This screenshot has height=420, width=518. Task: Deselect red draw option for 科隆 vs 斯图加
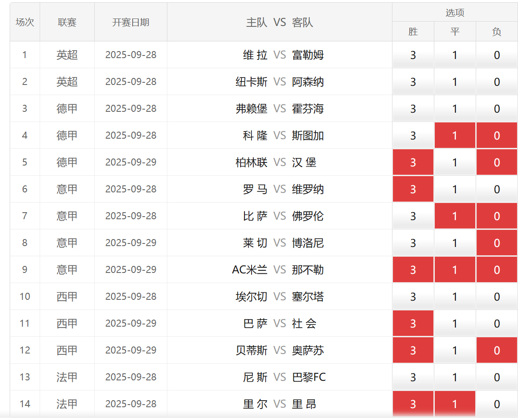coord(455,136)
